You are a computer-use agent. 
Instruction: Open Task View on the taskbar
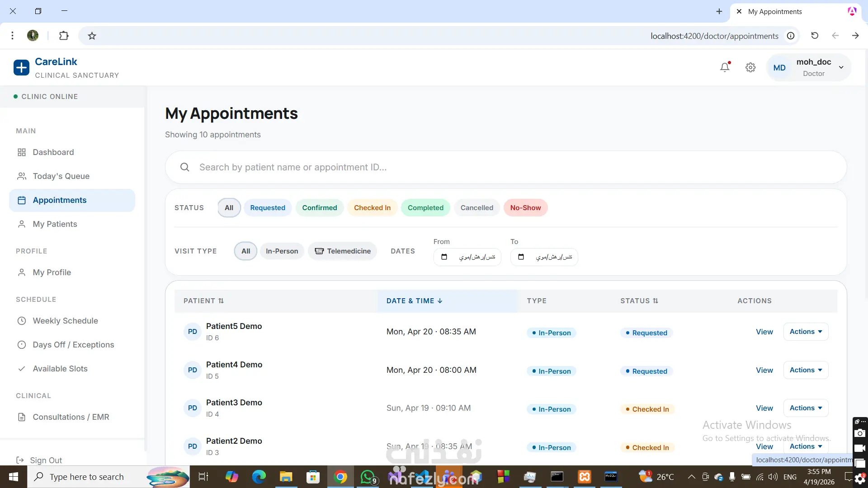click(203, 477)
